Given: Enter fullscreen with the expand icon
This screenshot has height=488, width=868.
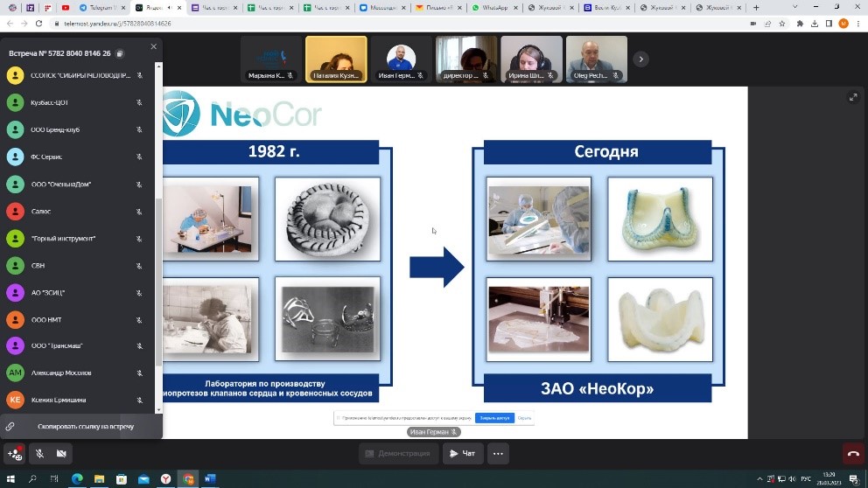Looking at the screenshot, I should pyautogui.click(x=853, y=97).
